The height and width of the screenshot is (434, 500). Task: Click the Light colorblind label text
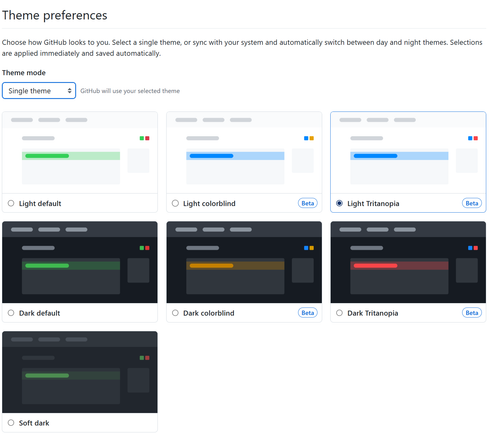point(209,203)
